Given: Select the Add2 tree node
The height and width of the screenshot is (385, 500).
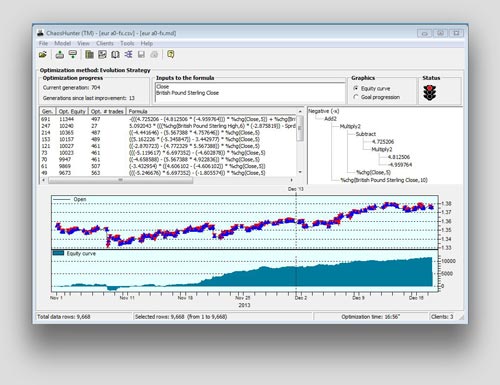Looking at the screenshot, I should click(x=330, y=119).
